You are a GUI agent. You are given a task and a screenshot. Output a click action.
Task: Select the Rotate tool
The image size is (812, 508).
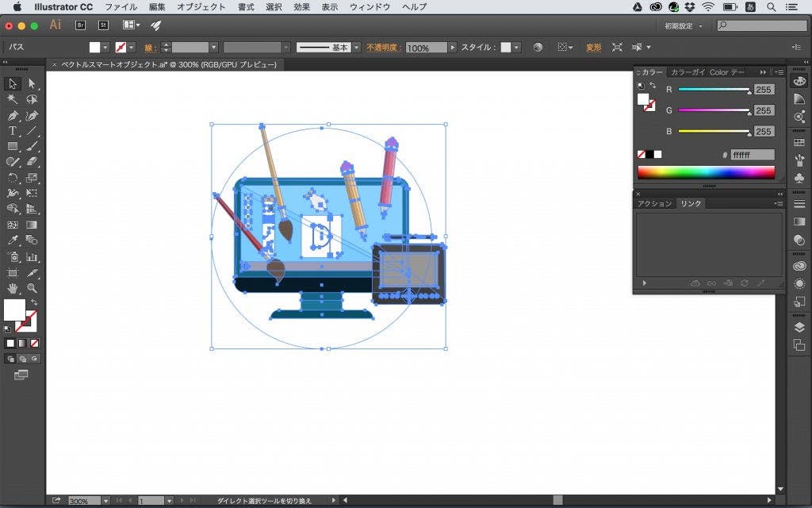coord(13,178)
